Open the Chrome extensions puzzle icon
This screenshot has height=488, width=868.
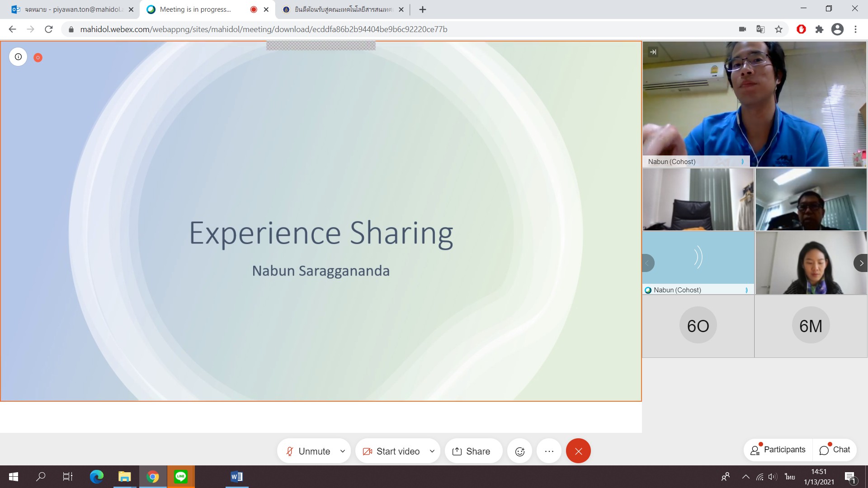[x=819, y=29]
